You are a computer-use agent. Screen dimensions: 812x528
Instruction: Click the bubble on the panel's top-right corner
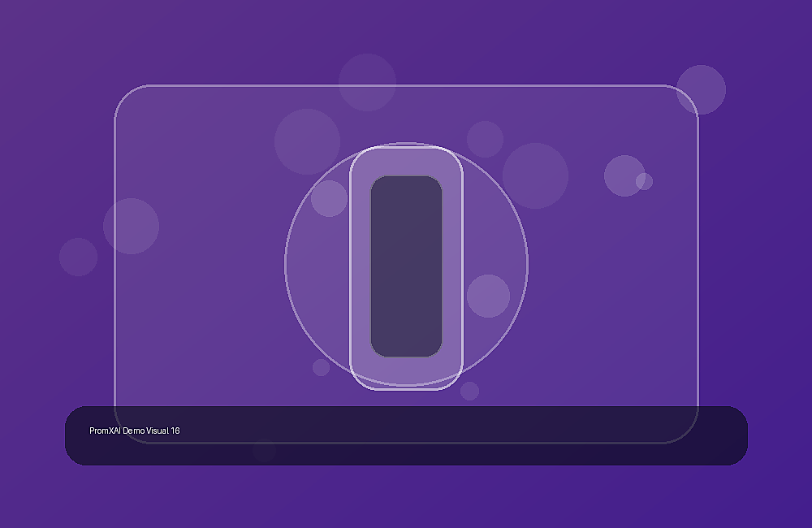coord(702,89)
